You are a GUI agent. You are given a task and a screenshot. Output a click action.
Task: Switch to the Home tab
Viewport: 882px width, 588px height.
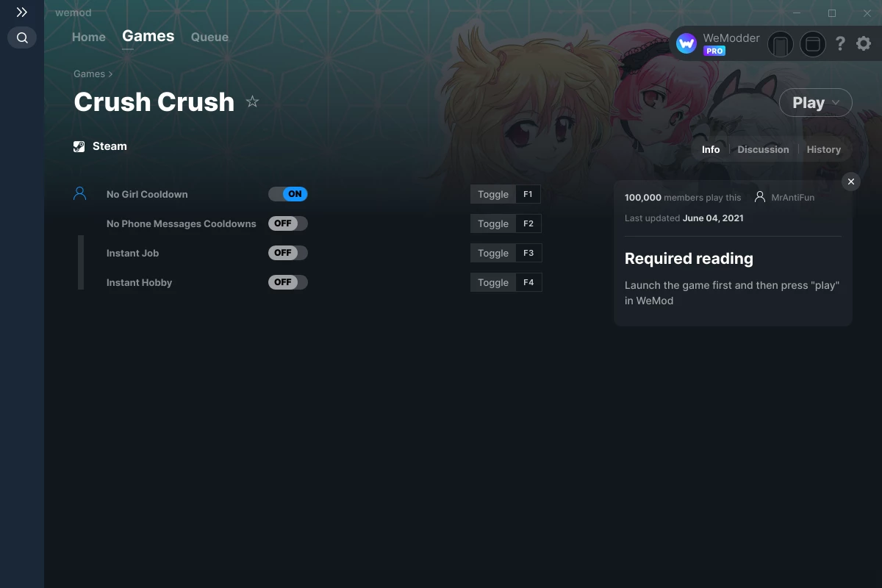[x=89, y=37]
